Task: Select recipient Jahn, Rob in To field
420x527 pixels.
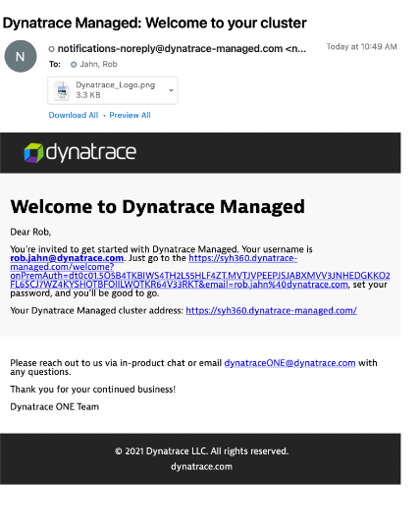Action: point(98,64)
